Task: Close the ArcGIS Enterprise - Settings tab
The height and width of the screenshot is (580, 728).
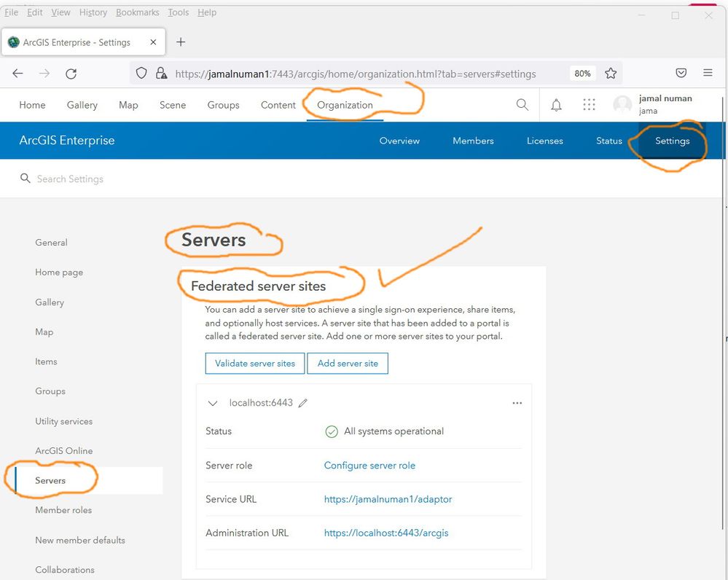Action: point(153,42)
